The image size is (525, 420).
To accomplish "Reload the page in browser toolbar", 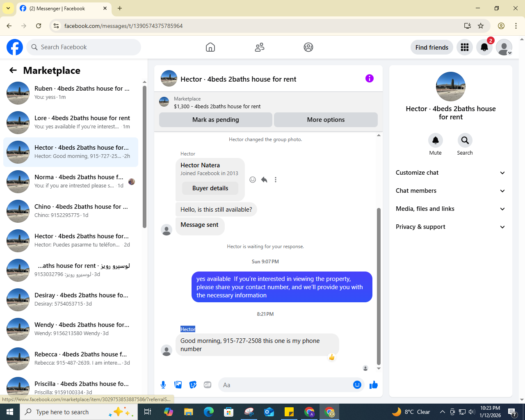I will (39, 26).
